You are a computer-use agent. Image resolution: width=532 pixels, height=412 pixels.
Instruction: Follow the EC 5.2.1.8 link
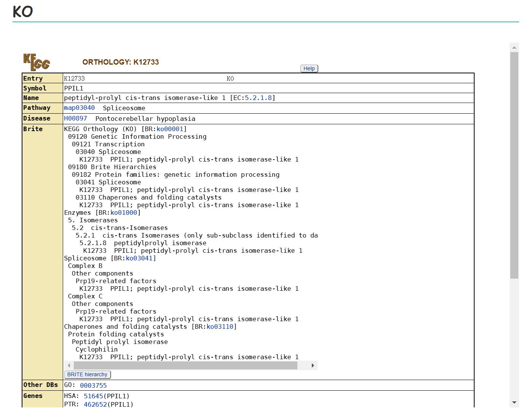click(x=258, y=98)
